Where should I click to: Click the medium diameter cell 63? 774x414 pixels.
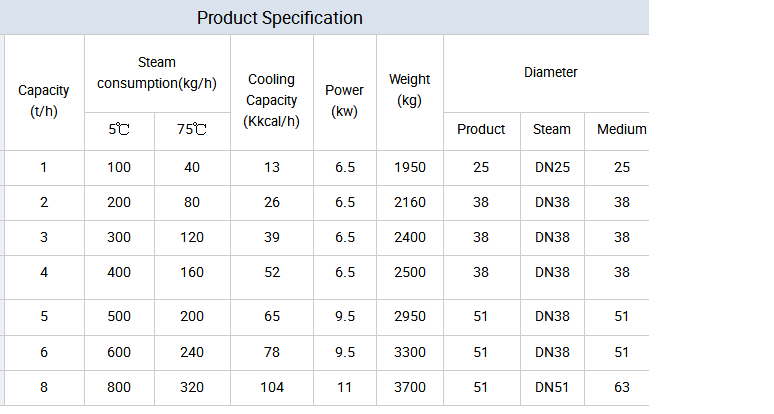pyautogui.click(x=622, y=387)
